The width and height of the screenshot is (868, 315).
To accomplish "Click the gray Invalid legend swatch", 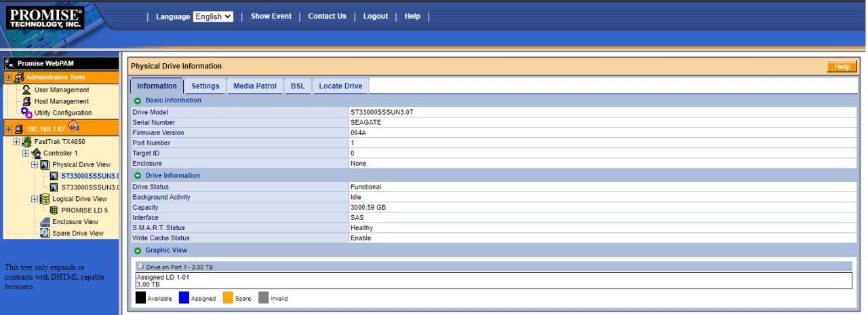I will [263, 297].
